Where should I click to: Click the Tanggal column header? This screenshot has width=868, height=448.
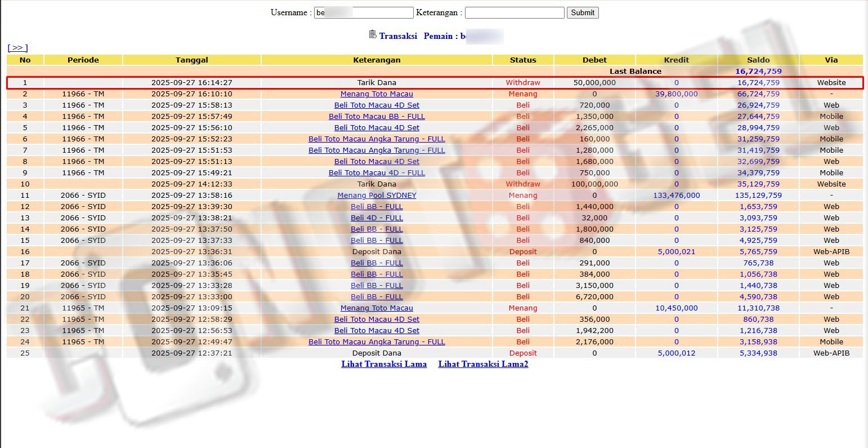(191, 60)
